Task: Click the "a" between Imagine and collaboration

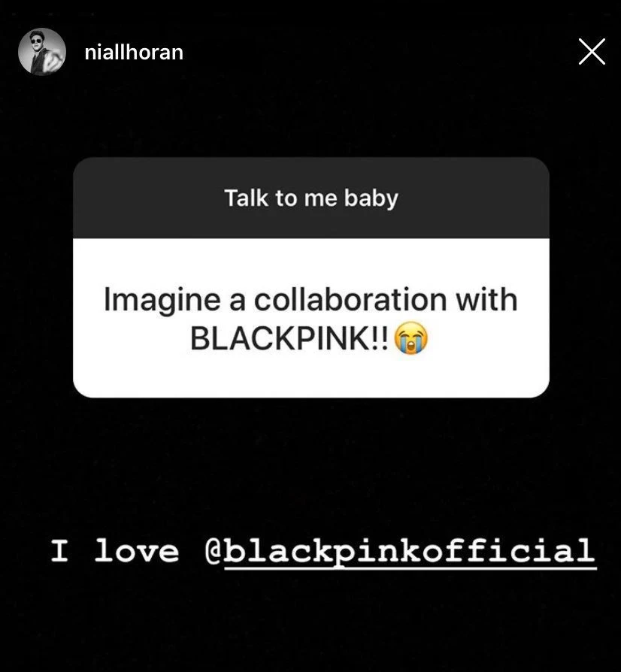Action: [237, 301]
